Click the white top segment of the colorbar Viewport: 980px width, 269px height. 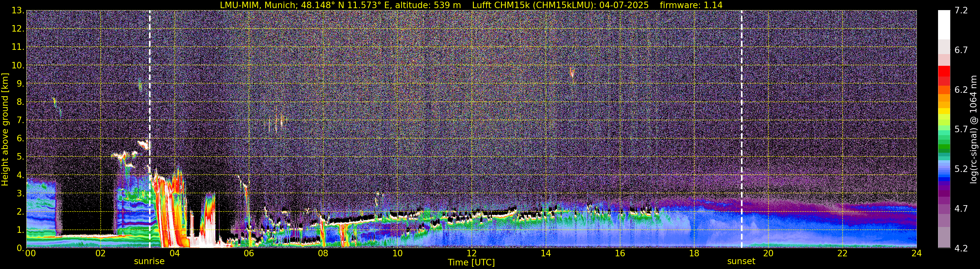(944, 25)
